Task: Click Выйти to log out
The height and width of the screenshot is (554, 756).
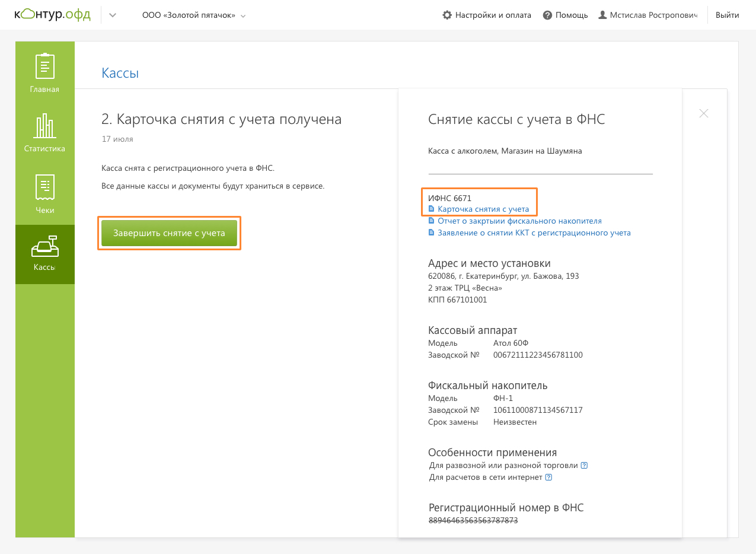Action: click(727, 15)
